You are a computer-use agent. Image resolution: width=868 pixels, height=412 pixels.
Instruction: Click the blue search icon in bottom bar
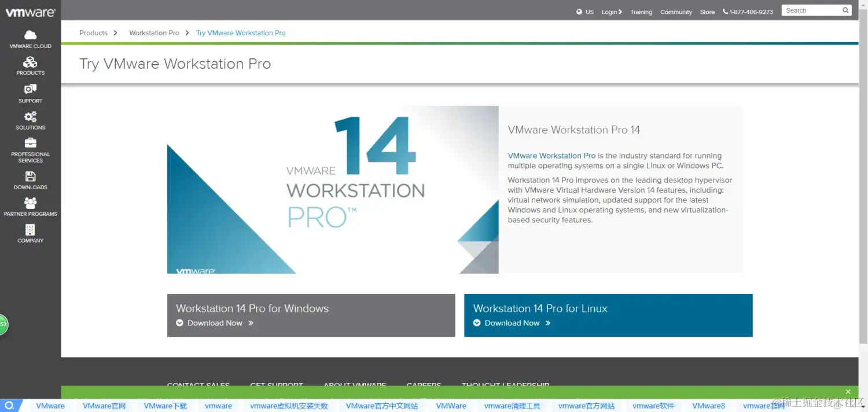point(10,406)
